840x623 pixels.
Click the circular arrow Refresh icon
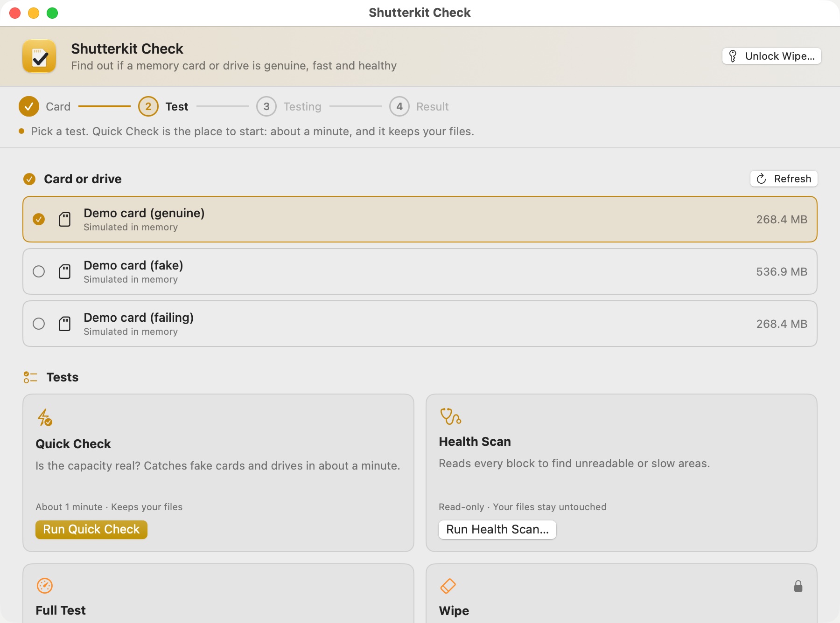(761, 179)
